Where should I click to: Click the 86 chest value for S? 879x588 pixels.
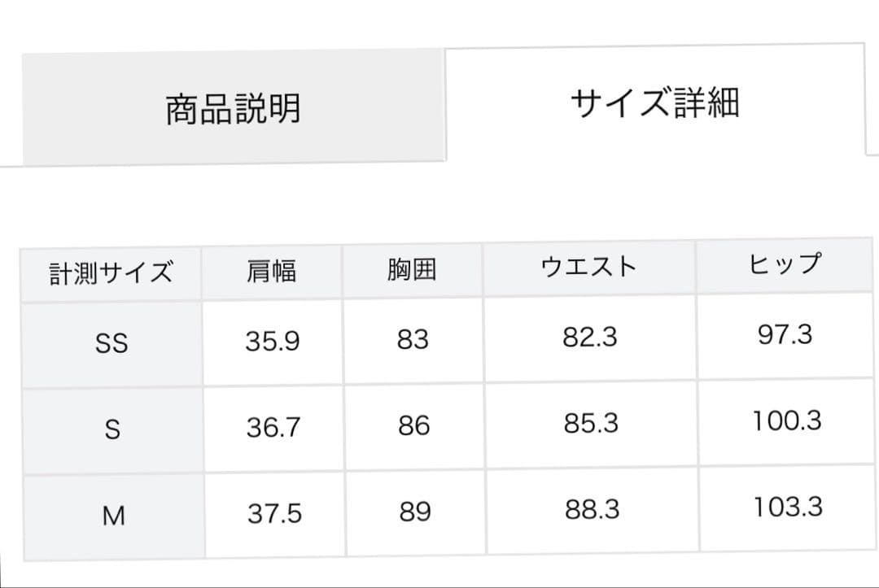point(413,425)
